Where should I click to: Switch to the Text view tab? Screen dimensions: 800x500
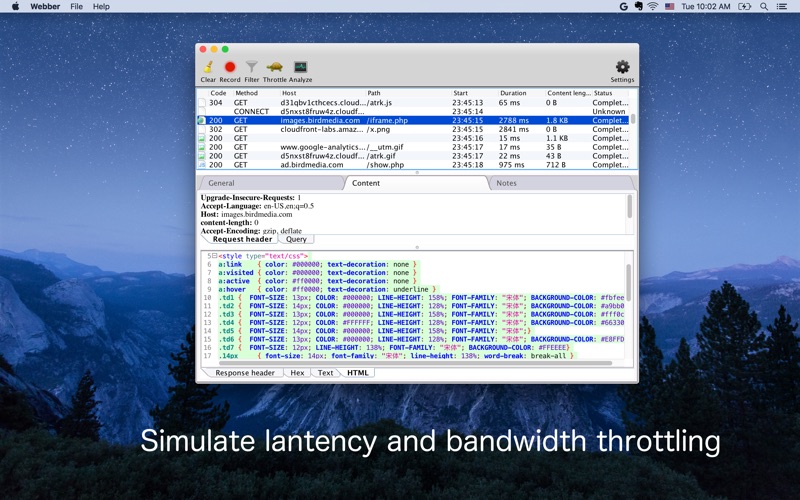325,372
